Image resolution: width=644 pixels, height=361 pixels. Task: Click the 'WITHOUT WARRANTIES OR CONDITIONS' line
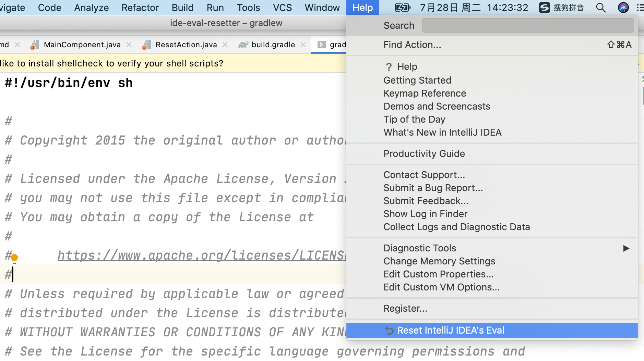pos(176,332)
